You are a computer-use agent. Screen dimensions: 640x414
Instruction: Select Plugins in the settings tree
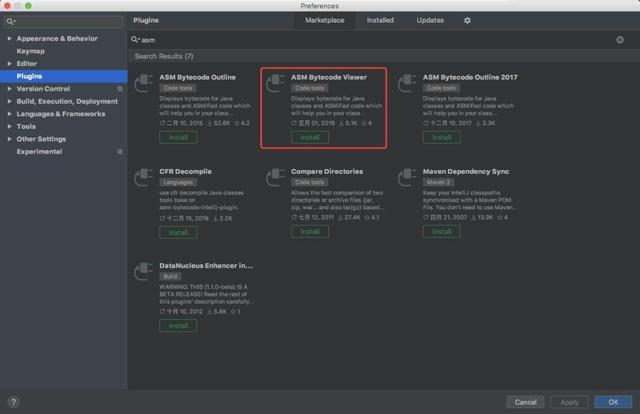(x=64, y=76)
